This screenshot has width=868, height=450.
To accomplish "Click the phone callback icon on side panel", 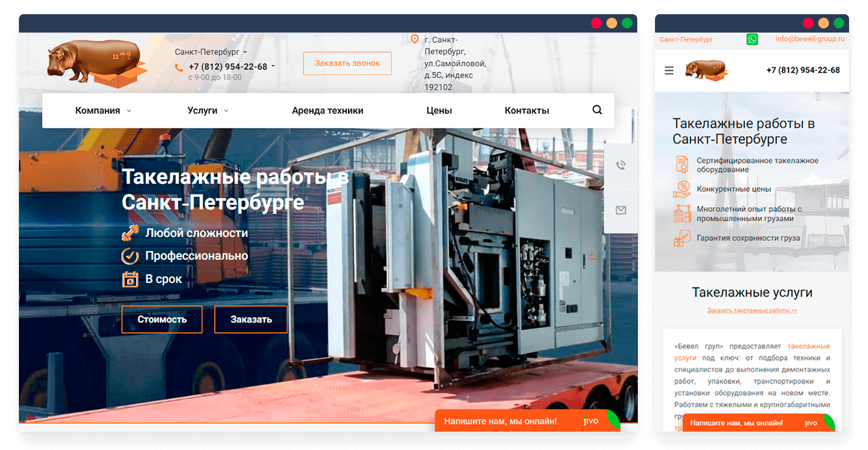I will click(x=621, y=165).
